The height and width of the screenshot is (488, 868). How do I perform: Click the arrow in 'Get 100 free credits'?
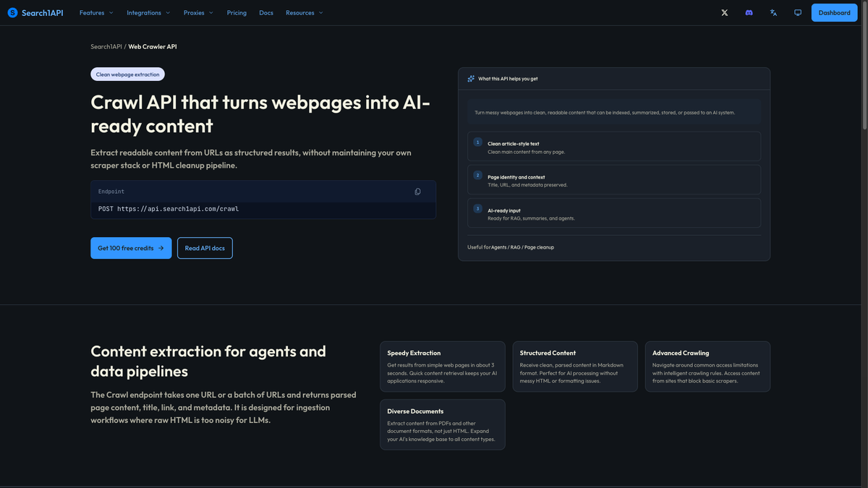point(161,248)
